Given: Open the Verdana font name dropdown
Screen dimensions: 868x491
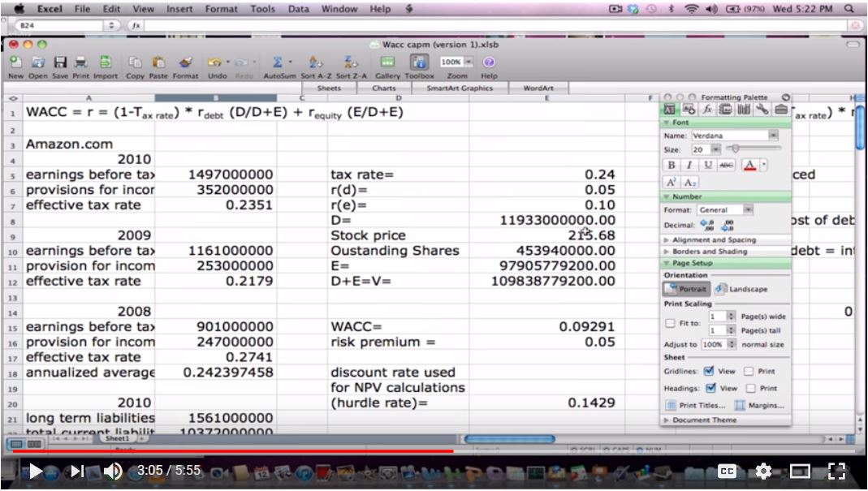Looking at the screenshot, I should [774, 135].
